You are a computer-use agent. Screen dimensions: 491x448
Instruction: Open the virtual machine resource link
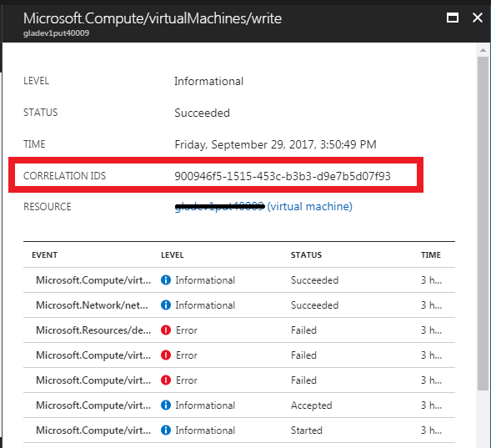tap(263, 206)
